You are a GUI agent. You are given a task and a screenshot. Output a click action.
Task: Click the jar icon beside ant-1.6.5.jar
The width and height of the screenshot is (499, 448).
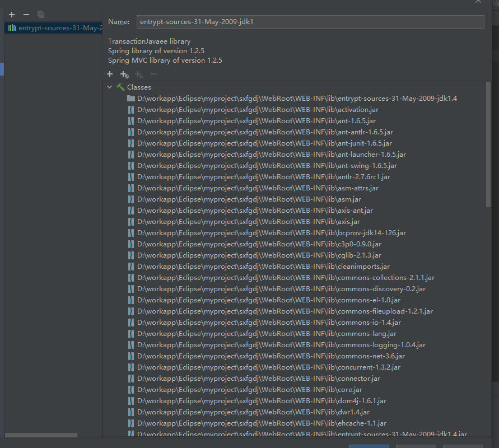(x=131, y=121)
